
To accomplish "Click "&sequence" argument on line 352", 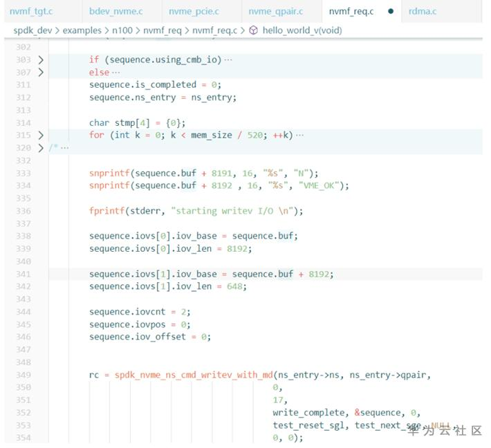I will point(378,413).
